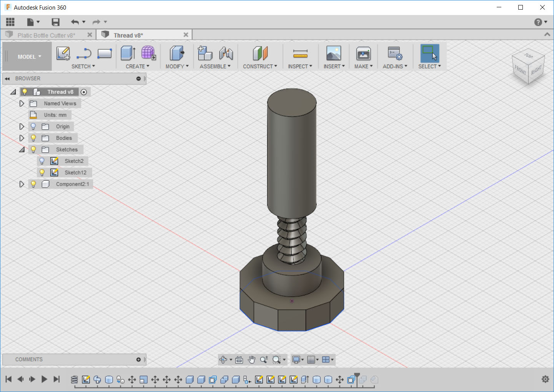Click the Create Sketch icon
Viewport: 554px width, 392px height.
(x=63, y=53)
